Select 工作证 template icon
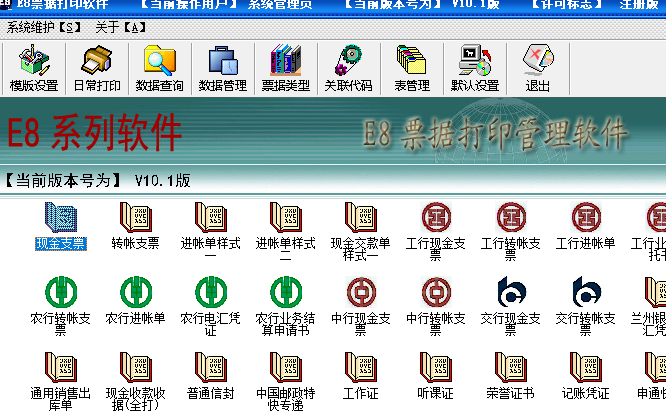Screen dimensions: 666x417 (x=361, y=367)
